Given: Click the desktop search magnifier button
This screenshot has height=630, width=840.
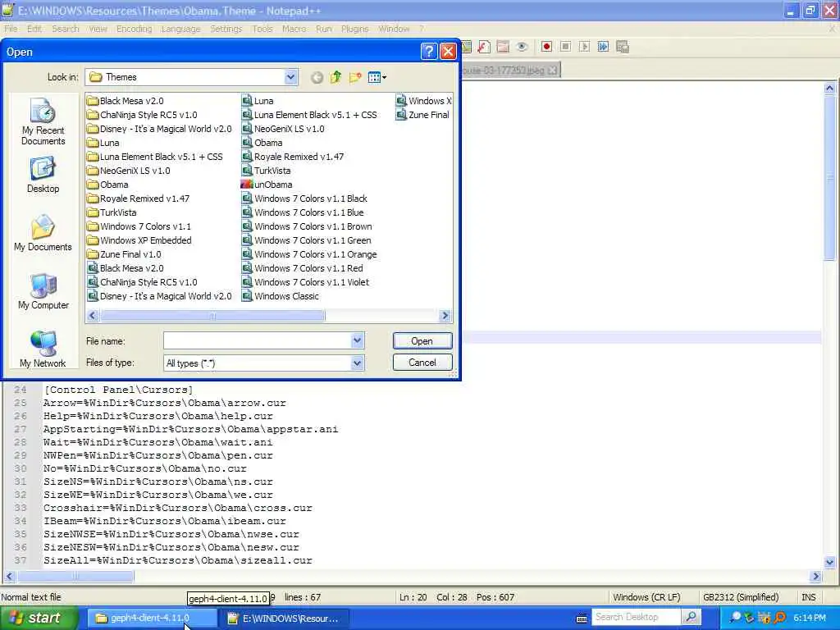Looking at the screenshot, I should click(x=691, y=617).
